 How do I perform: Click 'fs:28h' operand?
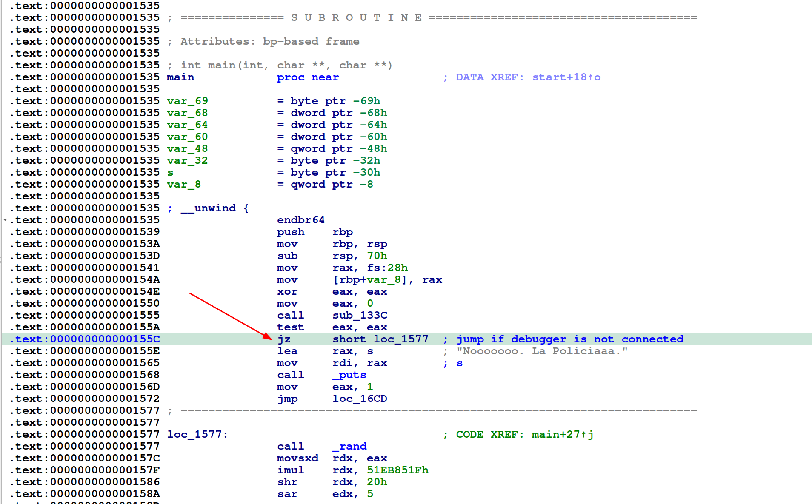tap(387, 268)
